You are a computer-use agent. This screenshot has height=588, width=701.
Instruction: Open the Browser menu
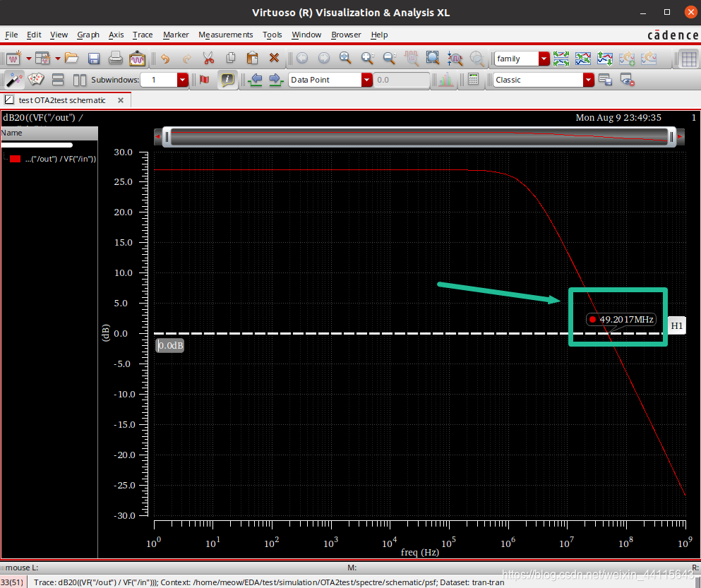(x=346, y=35)
